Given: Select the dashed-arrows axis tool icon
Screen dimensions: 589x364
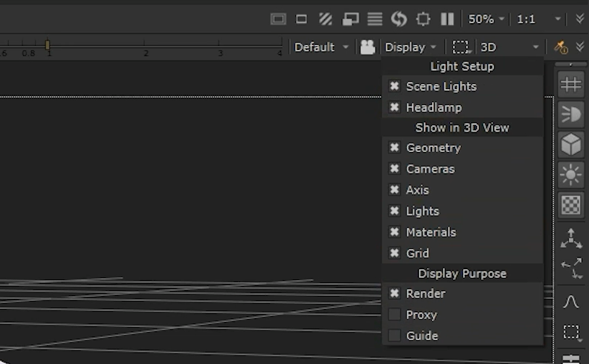Looking at the screenshot, I should click(571, 268).
